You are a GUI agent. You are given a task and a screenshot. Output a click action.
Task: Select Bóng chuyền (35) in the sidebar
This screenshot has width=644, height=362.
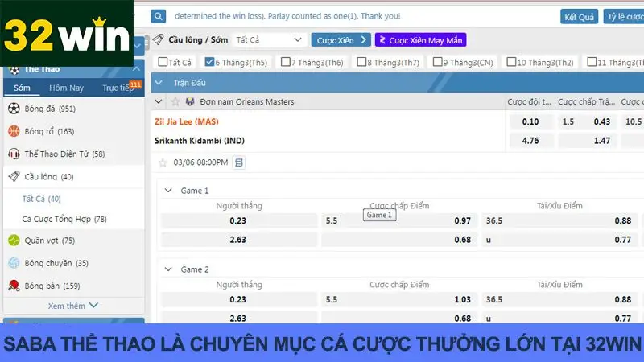(74, 263)
